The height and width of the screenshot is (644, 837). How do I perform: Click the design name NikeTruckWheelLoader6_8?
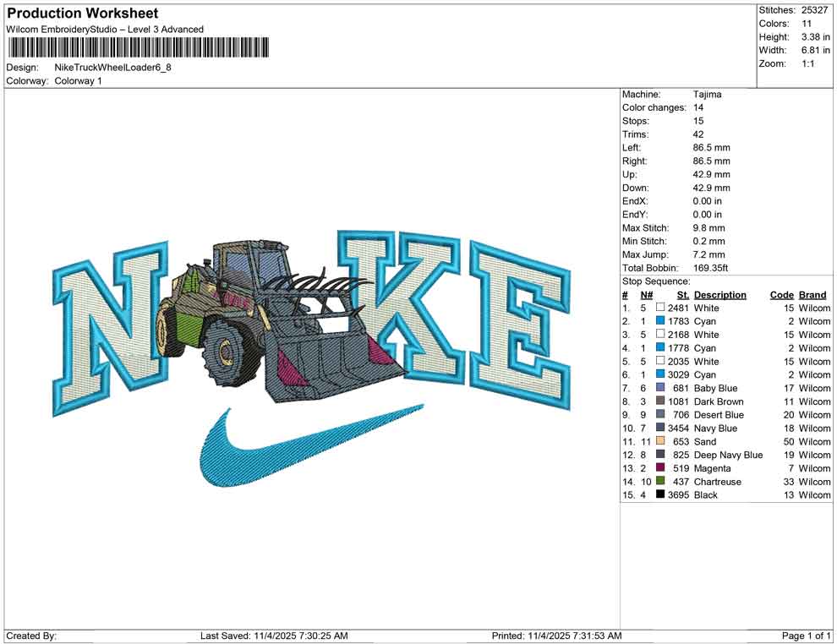112,68
